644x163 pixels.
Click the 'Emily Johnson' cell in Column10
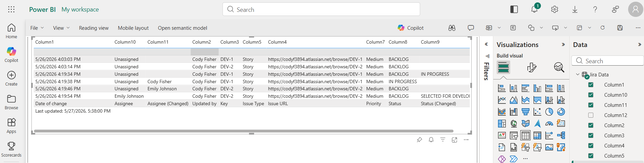click(129, 96)
